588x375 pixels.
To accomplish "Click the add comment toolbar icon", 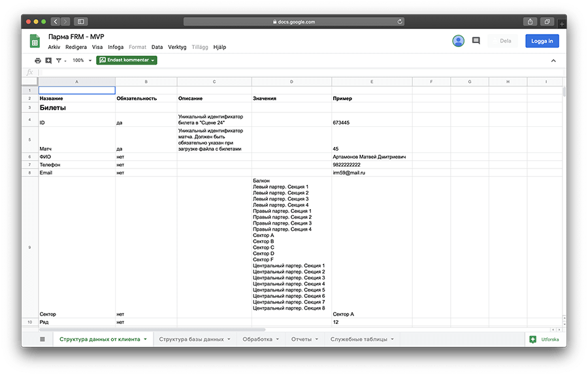I will click(x=48, y=60).
